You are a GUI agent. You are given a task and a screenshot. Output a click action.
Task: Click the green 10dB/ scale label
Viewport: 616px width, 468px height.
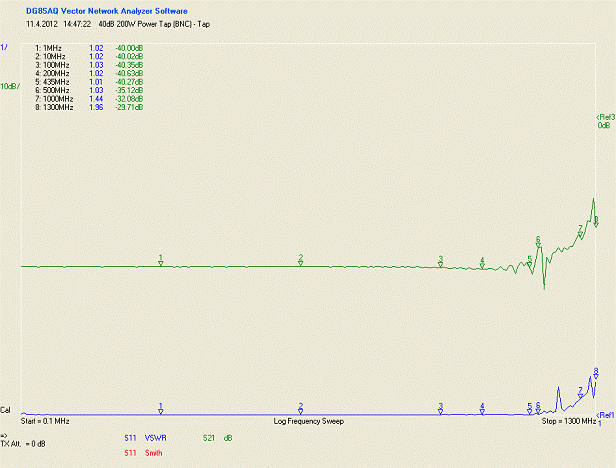pos(10,87)
